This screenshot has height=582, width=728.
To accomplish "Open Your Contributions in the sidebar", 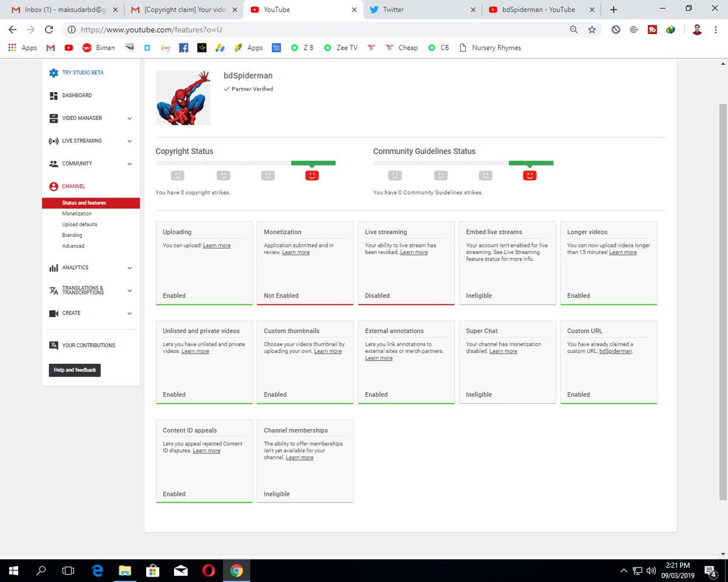I will 82,346.
